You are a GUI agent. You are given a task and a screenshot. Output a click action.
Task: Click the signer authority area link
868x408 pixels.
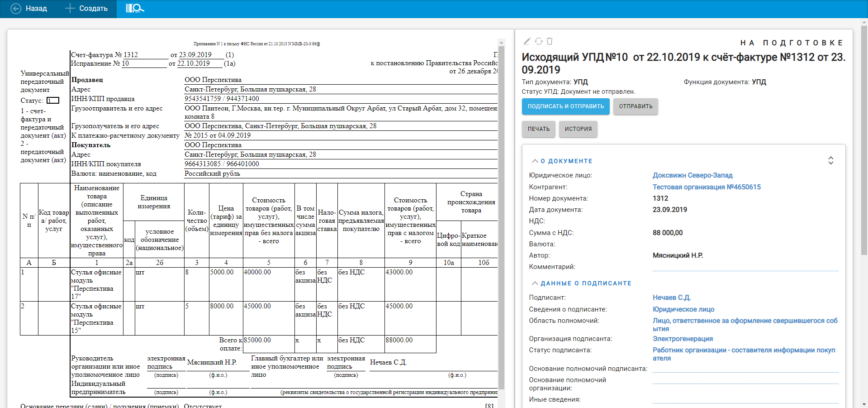pos(745,325)
